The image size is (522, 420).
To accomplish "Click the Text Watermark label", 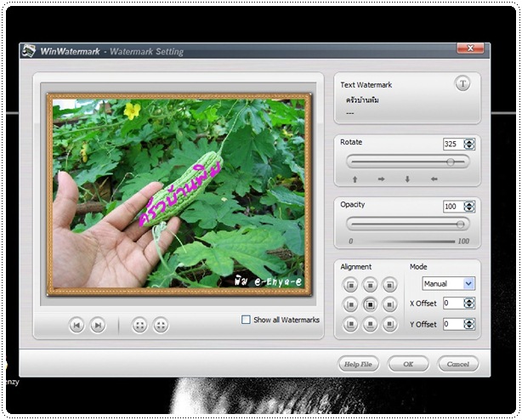I will 366,85.
